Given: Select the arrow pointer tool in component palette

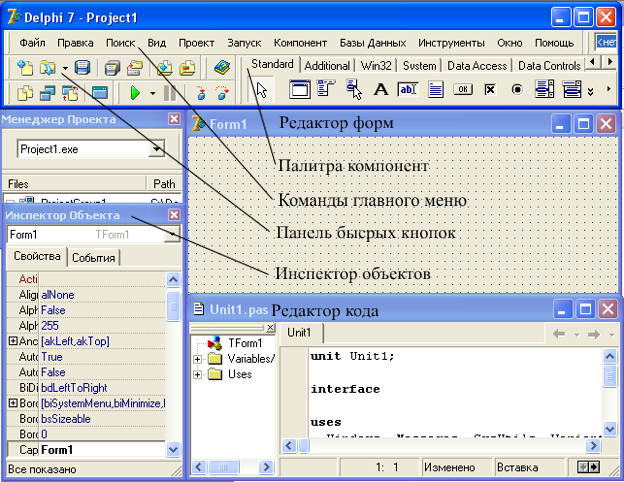Looking at the screenshot, I should coord(262,90).
